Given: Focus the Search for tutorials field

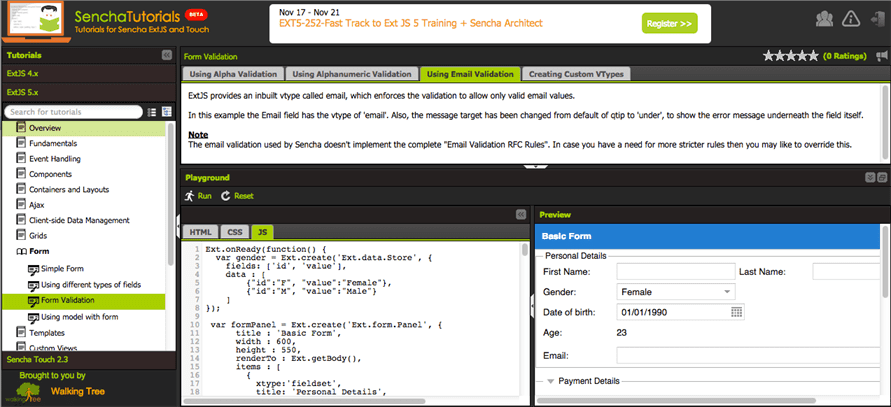Looking at the screenshot, I should (x=73, y=112).
